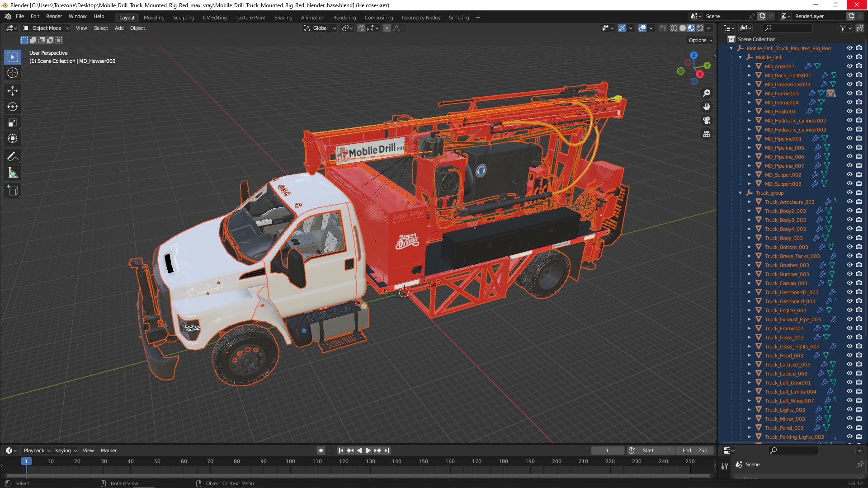
Task: Click the current frame field
Action: click(607, 450)
